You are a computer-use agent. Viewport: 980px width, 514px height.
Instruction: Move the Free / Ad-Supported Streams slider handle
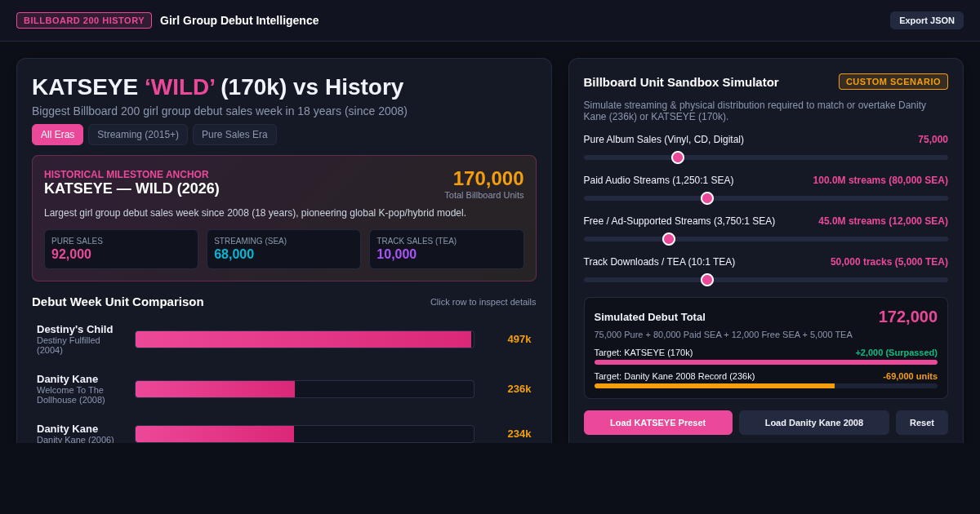pyautogui.click(x=669, y=239)
